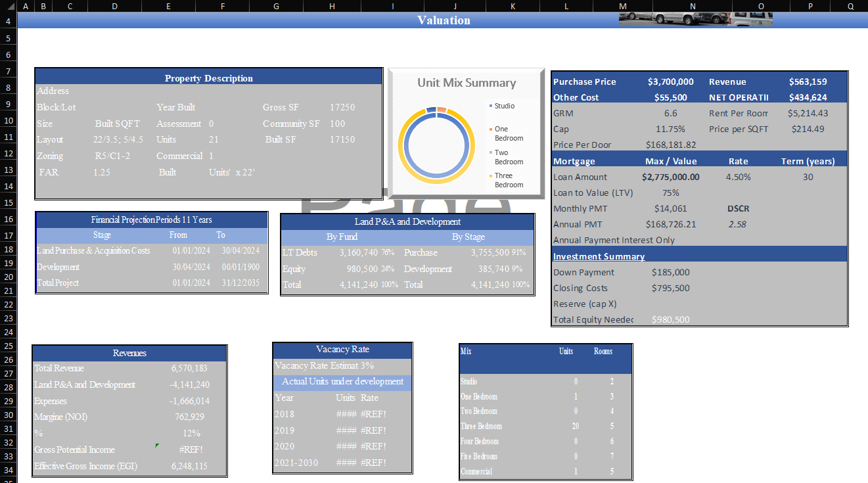Click the Investment Summary heading
The image size is (868, 483).
pos(599,256)
